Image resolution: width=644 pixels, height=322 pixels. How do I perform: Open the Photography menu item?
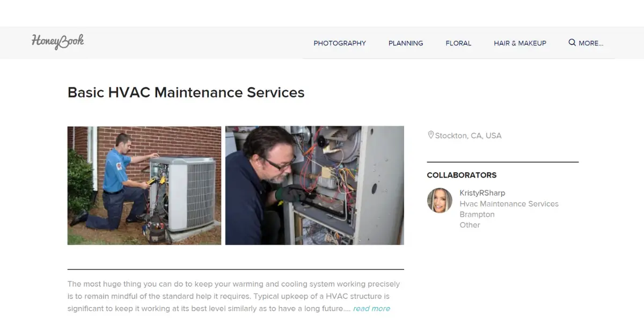[x=340, y=43]
